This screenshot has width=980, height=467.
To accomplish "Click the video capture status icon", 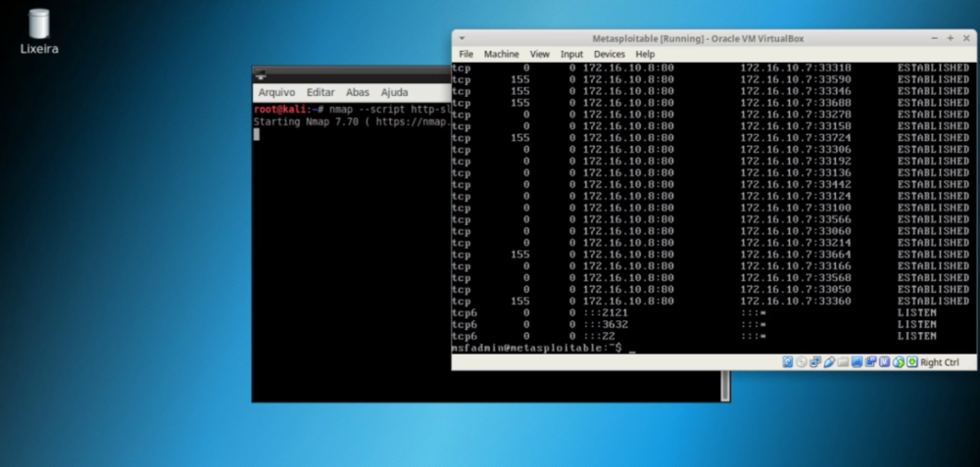I will click(x=870, y=362).
